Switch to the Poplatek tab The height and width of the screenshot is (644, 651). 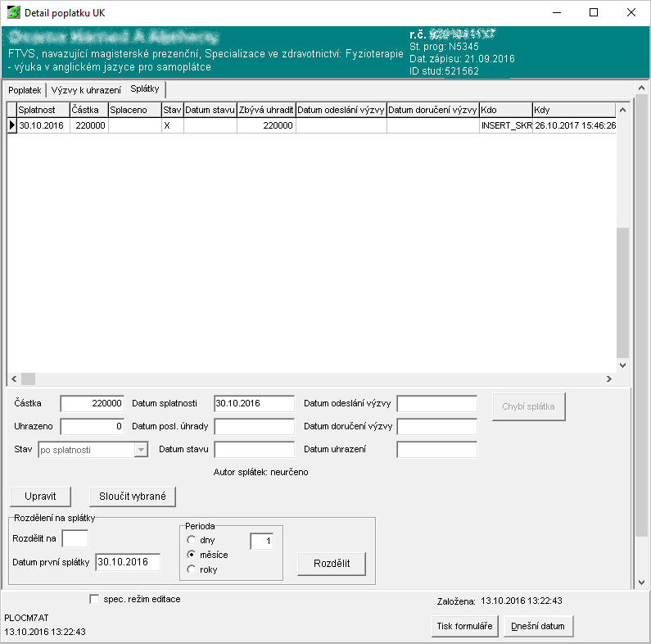[25, 90]
